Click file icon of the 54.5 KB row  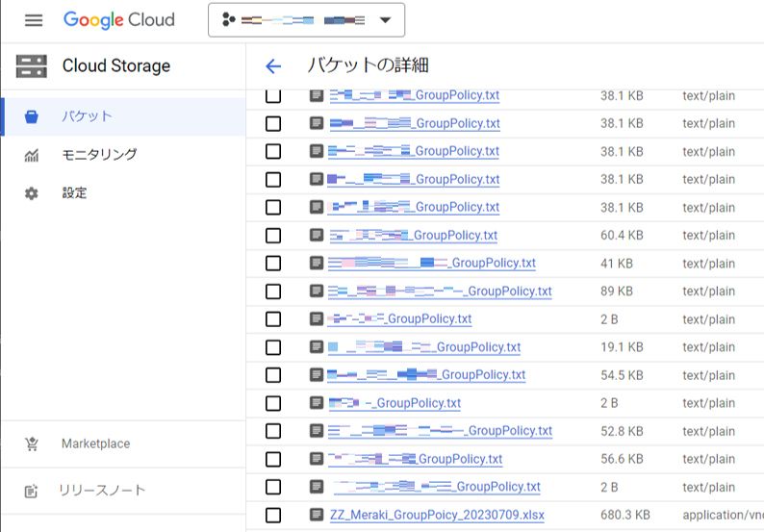click(x=317, y=374)
